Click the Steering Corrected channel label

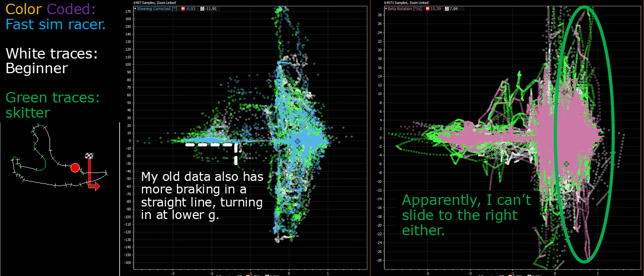(157, 9)
